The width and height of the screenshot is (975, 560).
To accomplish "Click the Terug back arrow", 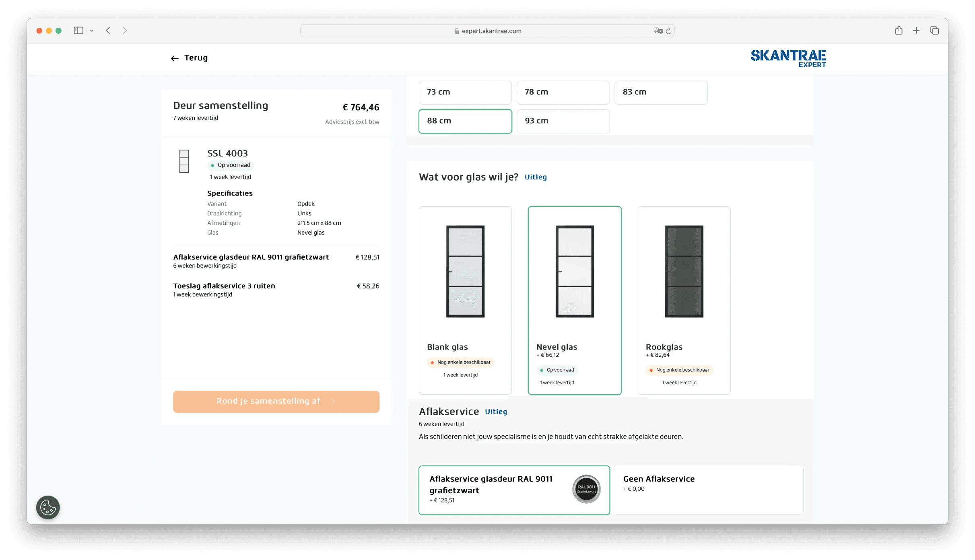I will click(175, 58).
